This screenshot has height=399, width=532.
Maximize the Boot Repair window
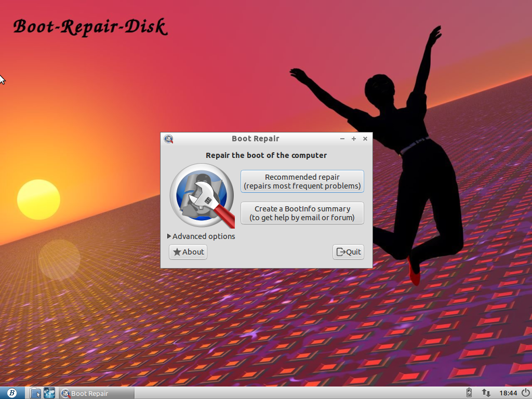[x=353, y=139]
